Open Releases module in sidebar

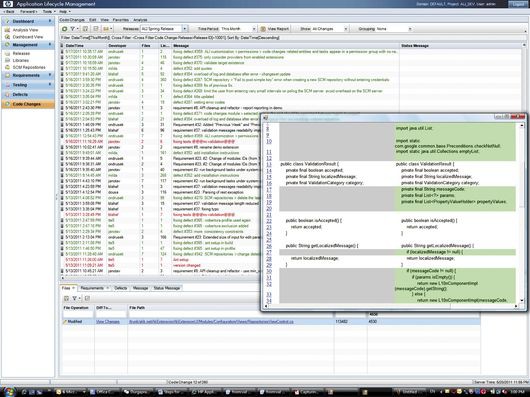pyautogui.click(x=21, y=53)
